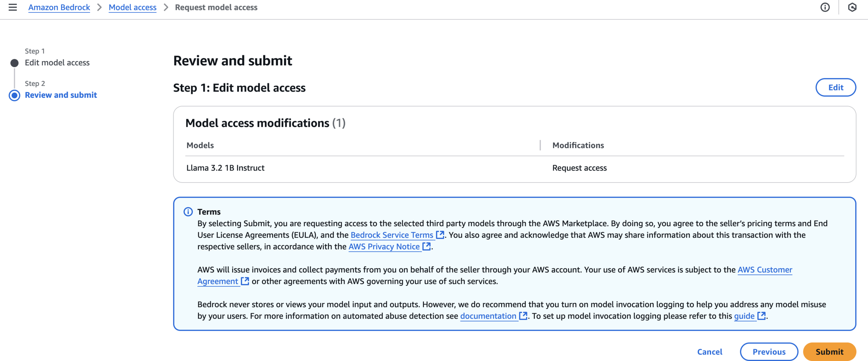Click the info icon beside Terms
Viewport: 868px width, 361px height.
click(x=188, y=212)
